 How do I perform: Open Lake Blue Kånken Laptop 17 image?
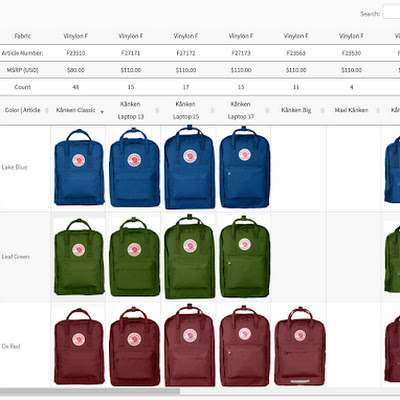point(245,167)
